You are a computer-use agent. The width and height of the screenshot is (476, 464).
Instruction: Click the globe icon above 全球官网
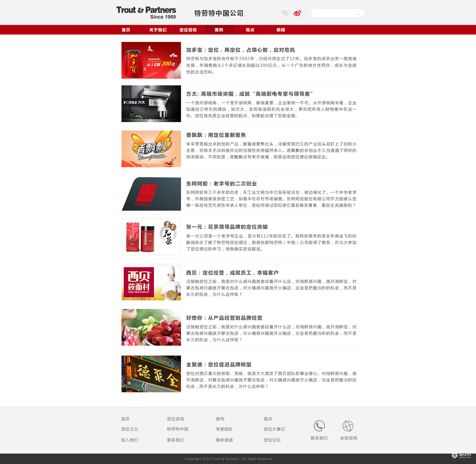coord(348,426)
